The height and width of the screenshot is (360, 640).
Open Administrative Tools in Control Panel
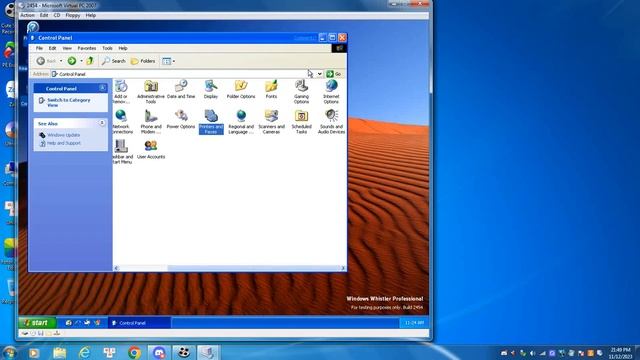pyautogui.click(x=151, y=91)
